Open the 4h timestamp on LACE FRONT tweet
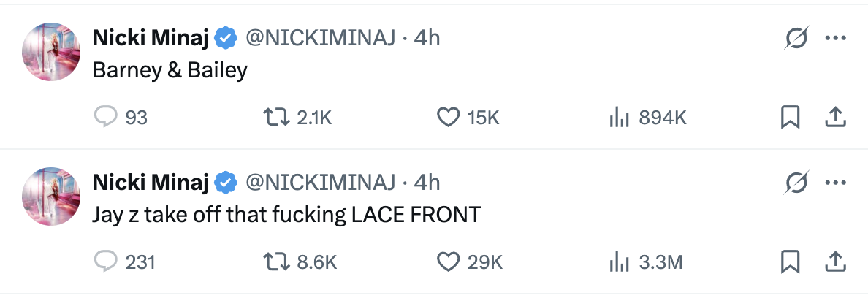 (427, 182)
